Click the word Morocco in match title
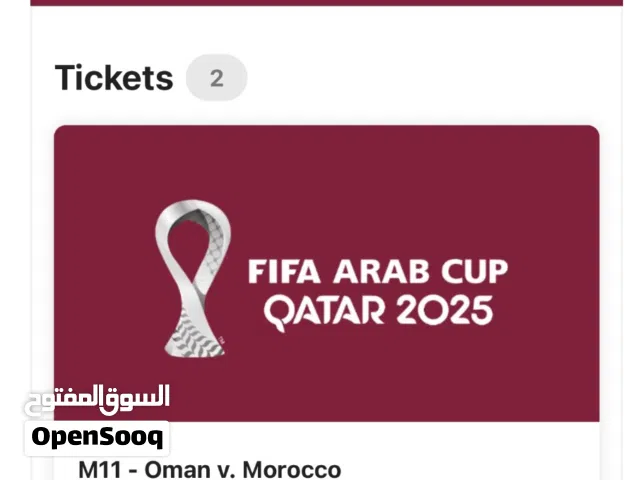This screenshot has width=640, height=480. pyautogui.click(x=292, y=469)
